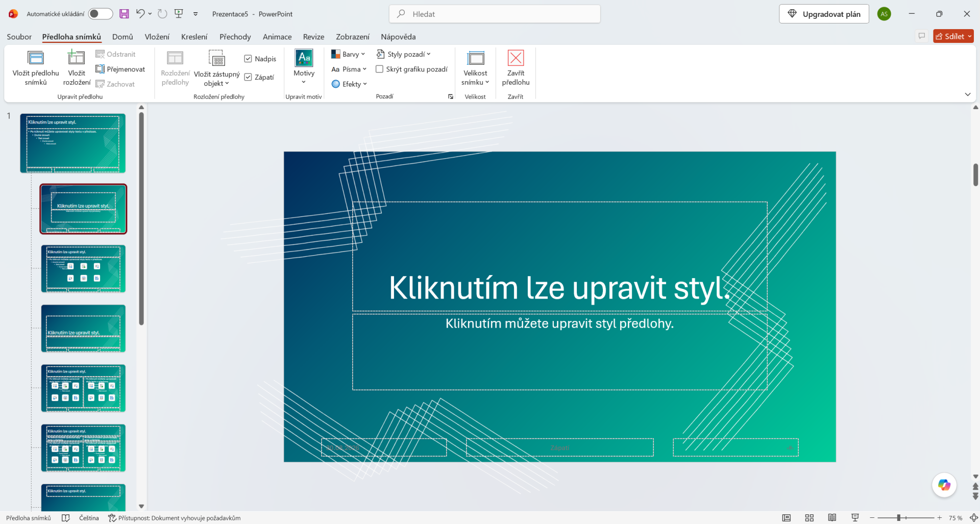Select the section header layout thumbnail
The width and height of the screenshot is (980, 524).
point(83,329)
